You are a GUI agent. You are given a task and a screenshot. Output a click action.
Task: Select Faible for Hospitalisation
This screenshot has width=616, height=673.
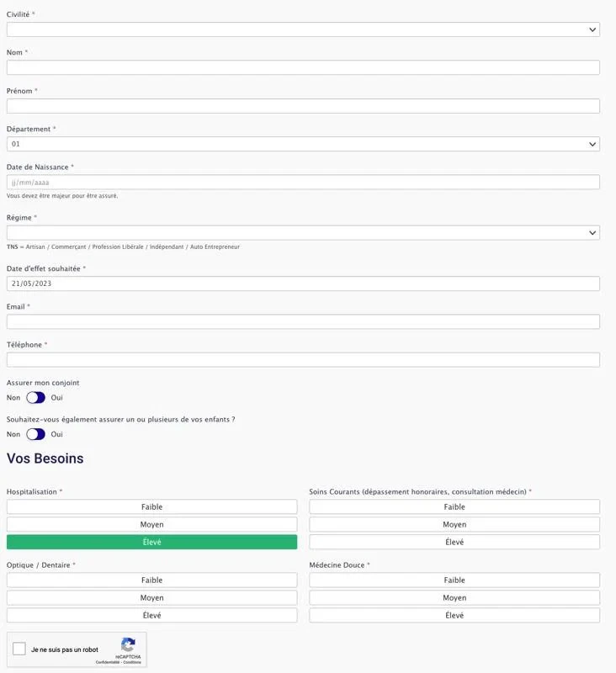[x=151, y=507]
